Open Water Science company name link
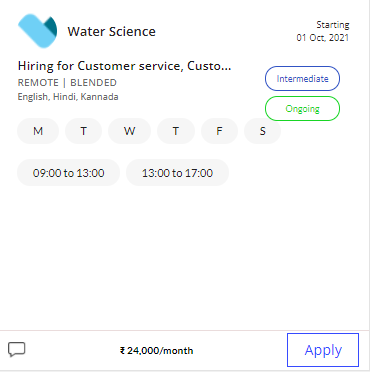This screenshot has height=372, width=370. pyautogui.click(x=111, y=32)
